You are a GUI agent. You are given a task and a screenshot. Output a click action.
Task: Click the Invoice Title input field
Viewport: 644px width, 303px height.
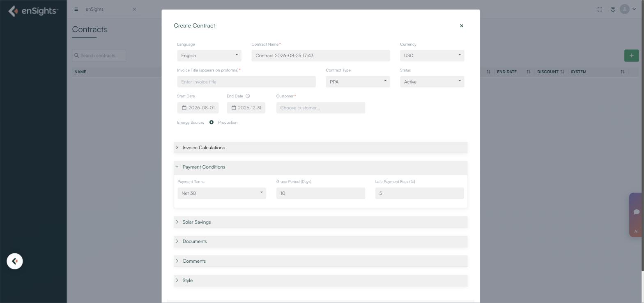(x=246, y=82)
